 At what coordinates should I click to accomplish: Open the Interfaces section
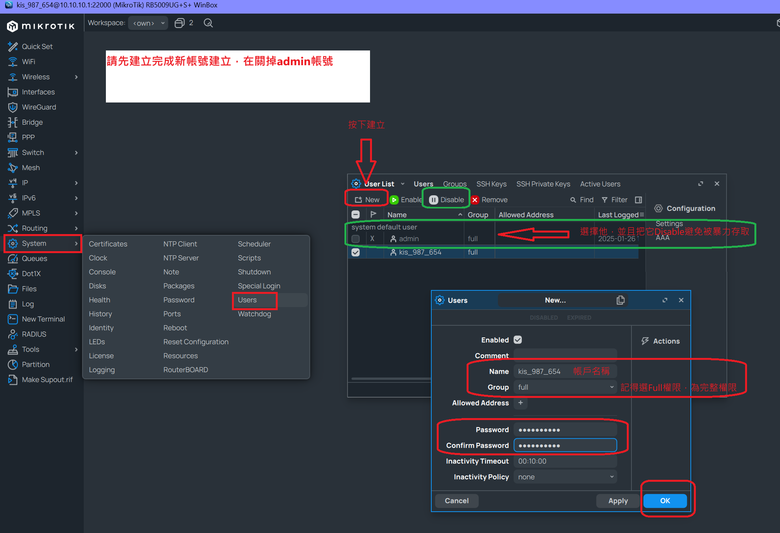click(31, 92)
